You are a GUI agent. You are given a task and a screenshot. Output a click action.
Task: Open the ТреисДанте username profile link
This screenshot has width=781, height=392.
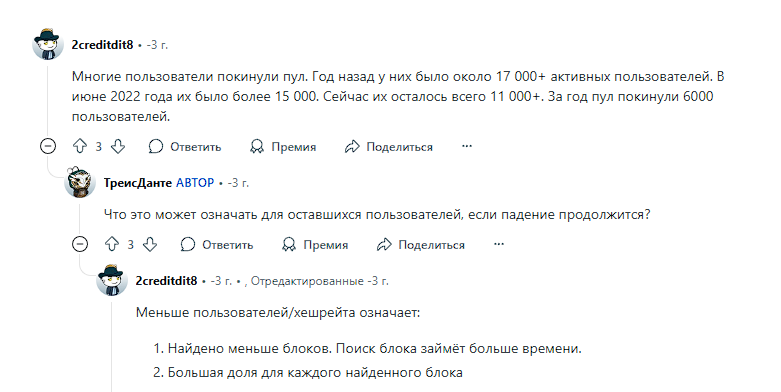click(137, 183)
